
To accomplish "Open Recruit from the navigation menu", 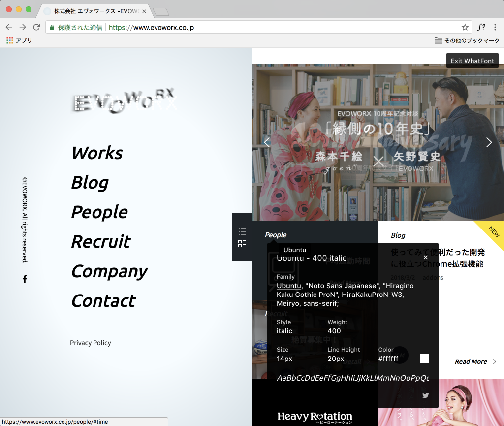I will (x=101, y=242).
